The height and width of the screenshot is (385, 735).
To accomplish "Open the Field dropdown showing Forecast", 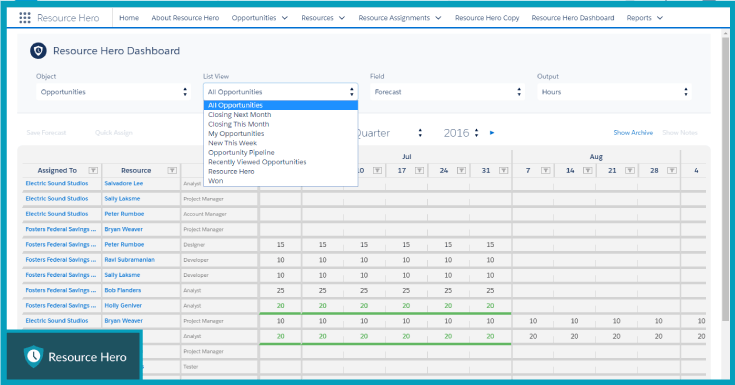I will pyautogui.click(x=447, y=92).
